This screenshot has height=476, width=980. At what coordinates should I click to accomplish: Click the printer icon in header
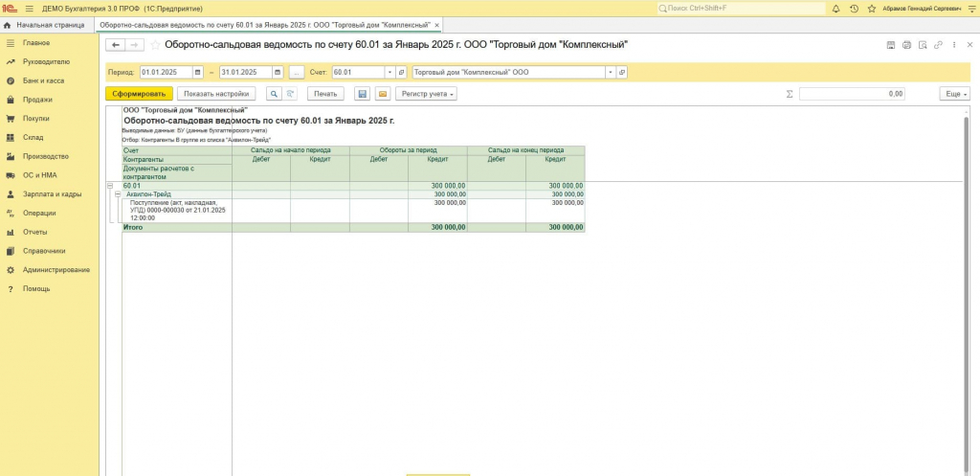pos(907,45)
